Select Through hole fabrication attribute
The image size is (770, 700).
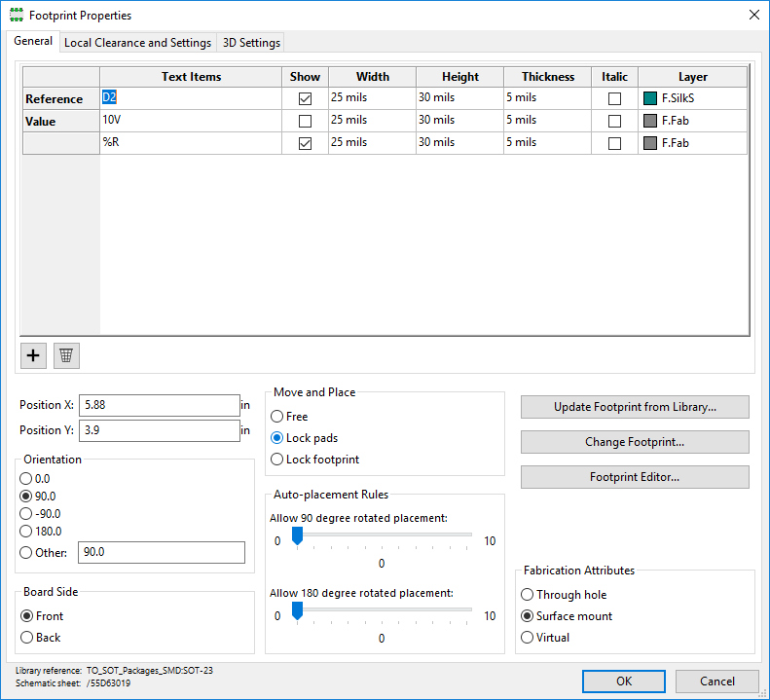tap(528, 595)
